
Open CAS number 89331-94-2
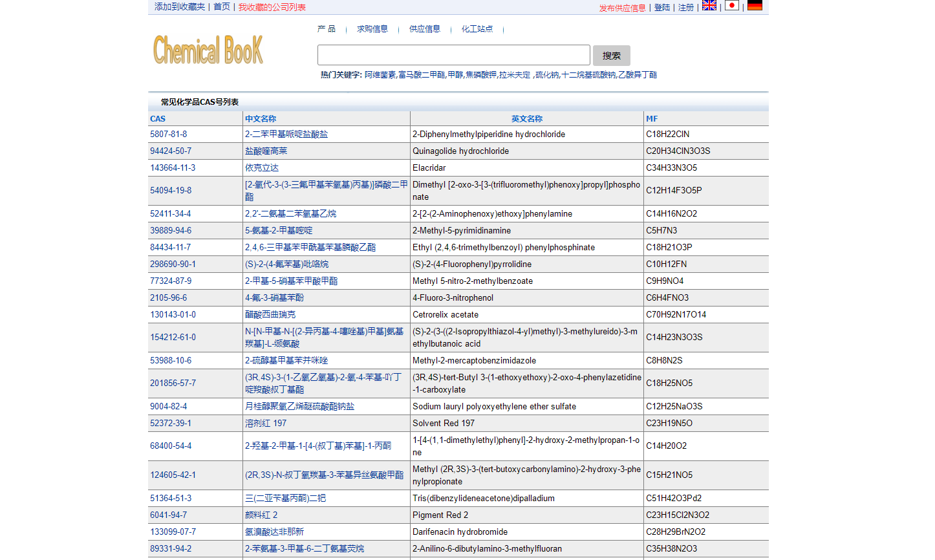click(x=171, y=549)
